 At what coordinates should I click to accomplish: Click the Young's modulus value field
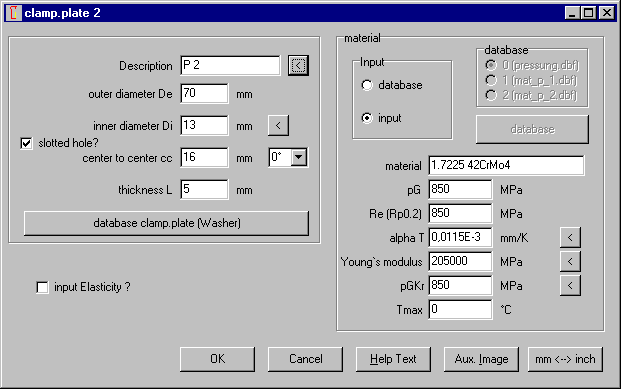point(460,261)
